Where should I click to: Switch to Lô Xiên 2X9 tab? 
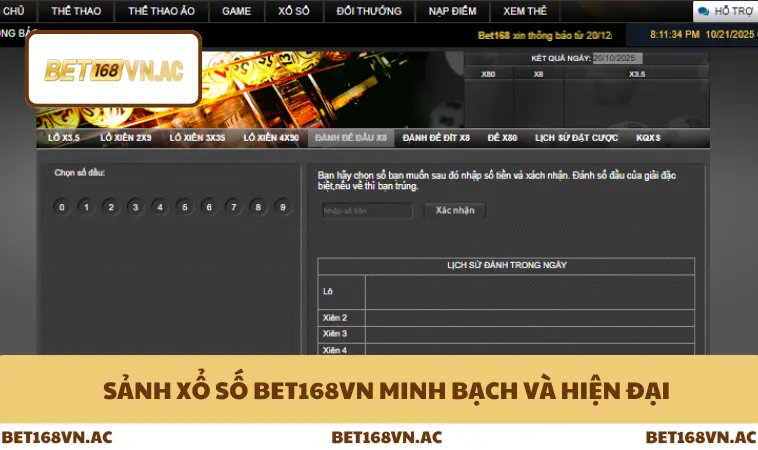[x=125, y=138]
